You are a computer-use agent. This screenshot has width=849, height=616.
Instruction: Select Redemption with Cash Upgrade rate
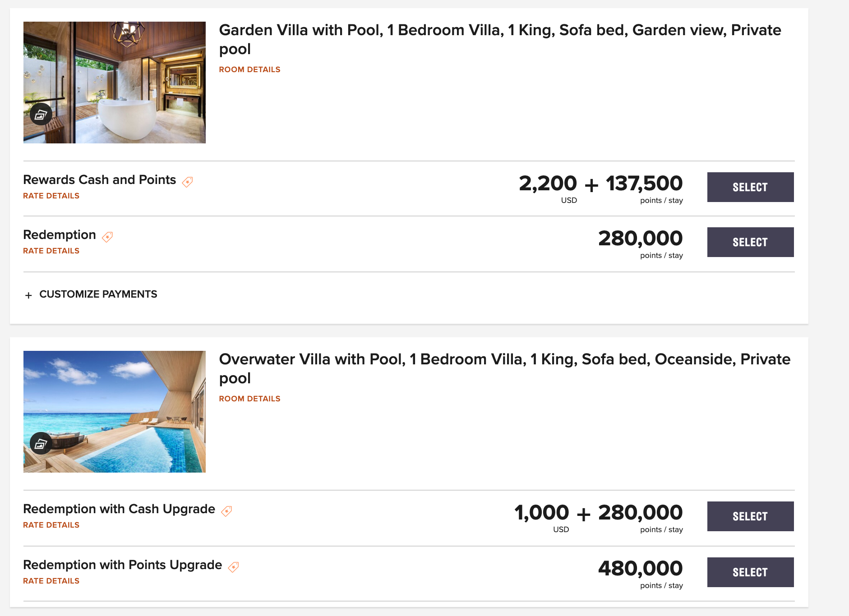tap(750, 516)
